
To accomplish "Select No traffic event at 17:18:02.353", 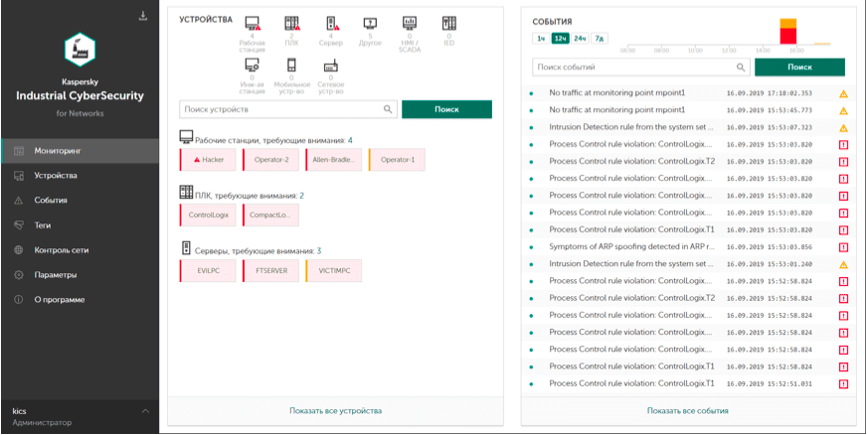I will pyautogui.click(x=689, y=93).
